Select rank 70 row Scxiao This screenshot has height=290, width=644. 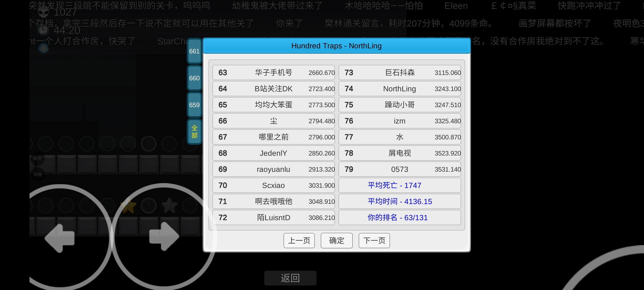[274, 185]
